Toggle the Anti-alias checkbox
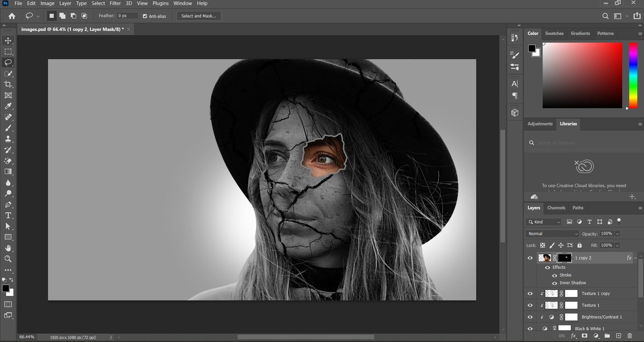The image size is (644, 342). 145,16
